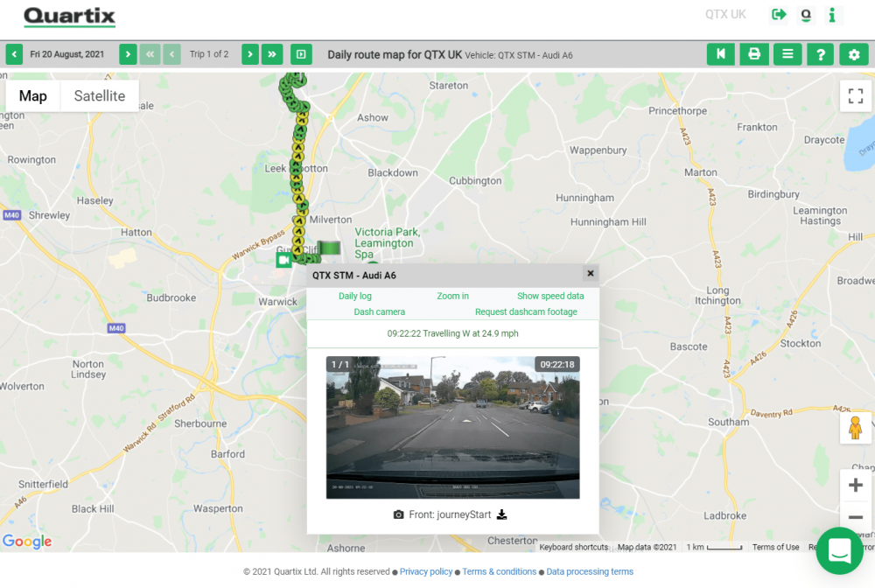The width and height of the screenshot is (875, 588).
Task: Click the logout arrow icon
Action: coord(779,15)
